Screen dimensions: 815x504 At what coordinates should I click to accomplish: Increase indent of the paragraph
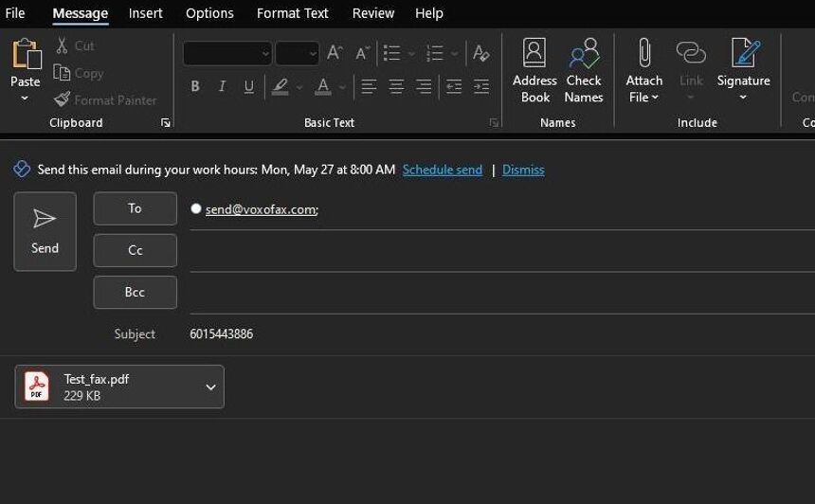coord(480,86)
